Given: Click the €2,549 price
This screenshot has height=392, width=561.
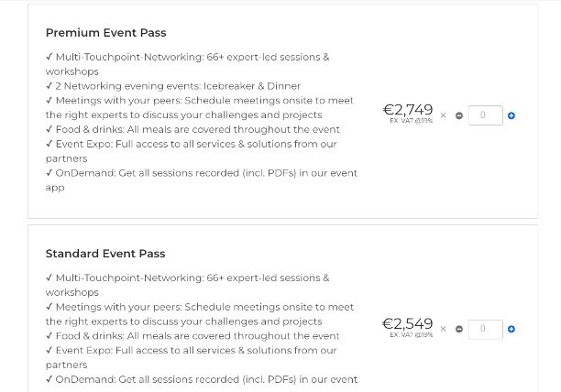Looking at the screenshot, I should tap(408, 323).
